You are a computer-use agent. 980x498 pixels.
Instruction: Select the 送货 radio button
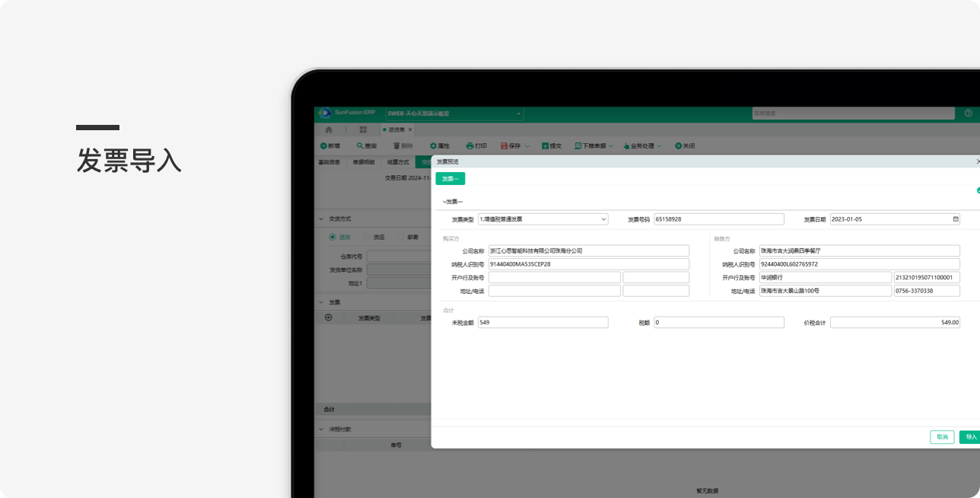click(332, 237)
